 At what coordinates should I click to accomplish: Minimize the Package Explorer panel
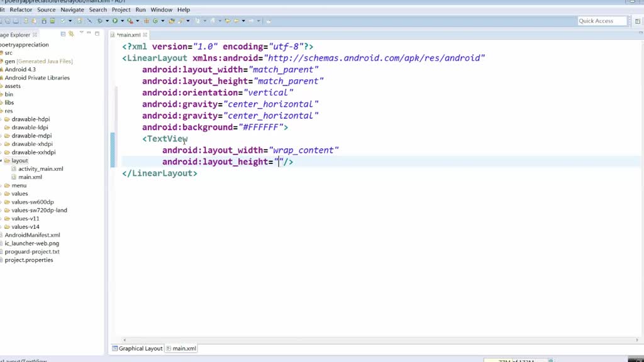[x=89, y=33]
